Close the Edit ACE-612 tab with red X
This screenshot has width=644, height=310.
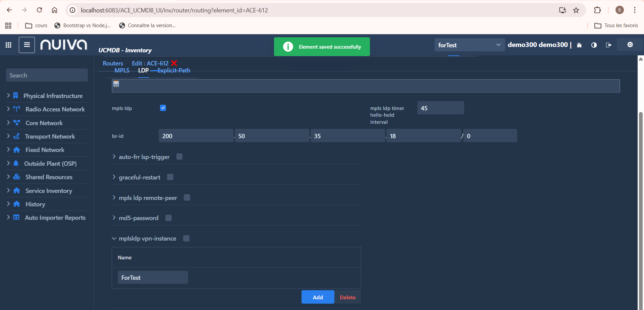[x=174, y=63]
